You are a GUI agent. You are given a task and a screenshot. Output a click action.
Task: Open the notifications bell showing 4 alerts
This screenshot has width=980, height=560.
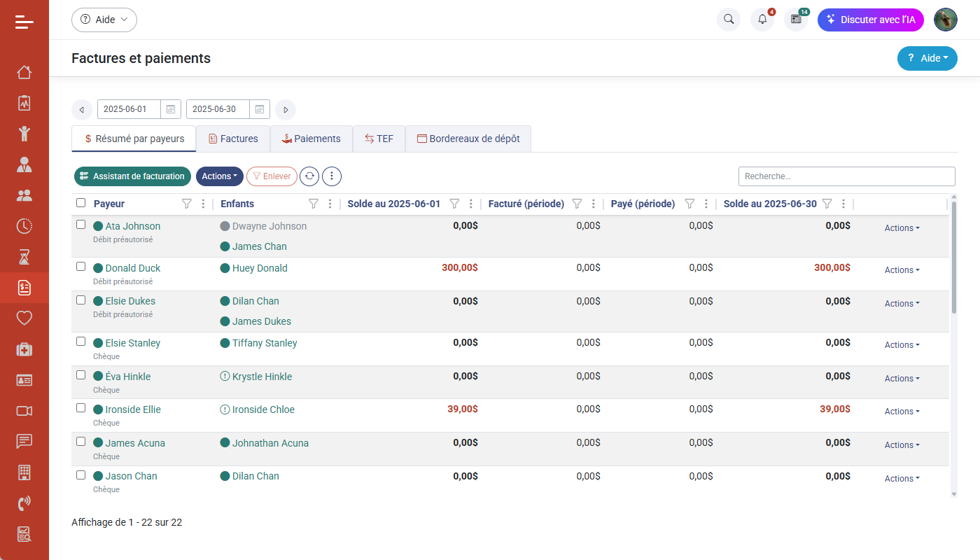pos(762,20)
